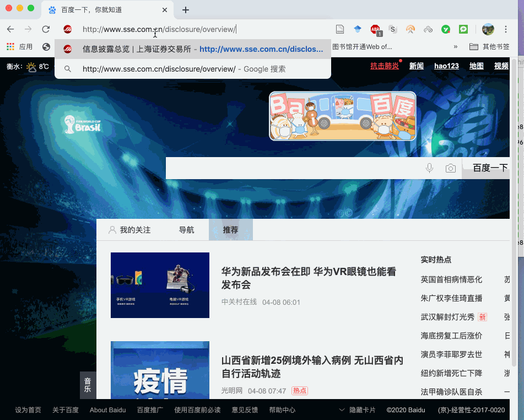The image size is (524, 420).
Task: Click the browser back arrow
Action: pyautogui.click(x=10, y=29)
